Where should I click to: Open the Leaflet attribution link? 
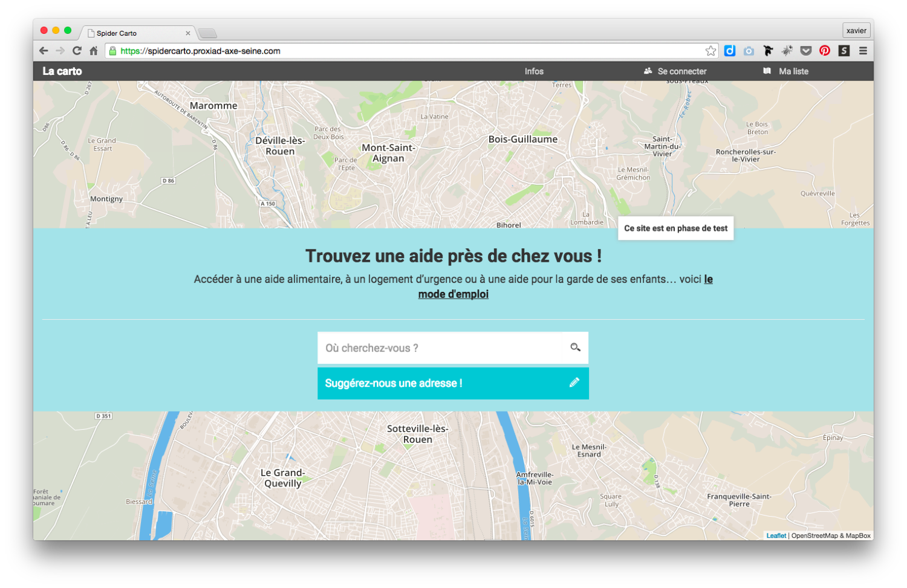[x=776, y=535]
